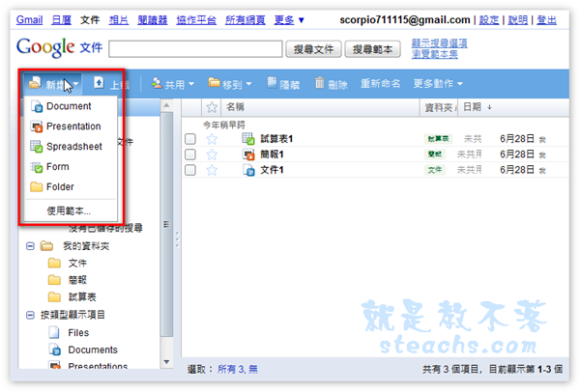
Task: Click the spreadsheet icon of 試算表1
Action: tap(248, 138)
